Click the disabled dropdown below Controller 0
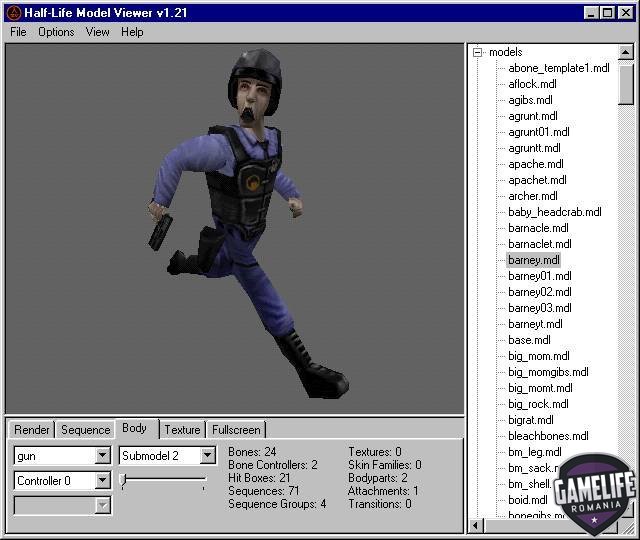Image resolution: width=640 pixels, height=540 pixels. coord(62,506)
